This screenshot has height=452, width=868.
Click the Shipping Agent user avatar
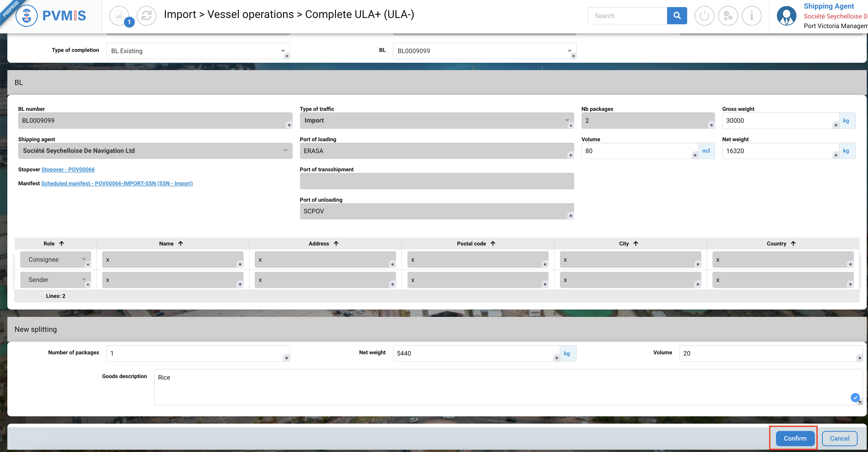(787, 15)
